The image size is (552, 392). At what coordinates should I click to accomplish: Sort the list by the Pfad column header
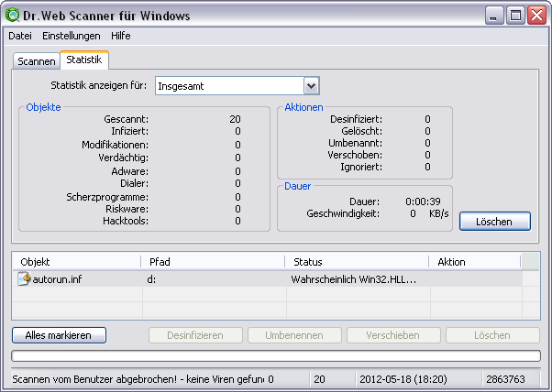(213, 262)
